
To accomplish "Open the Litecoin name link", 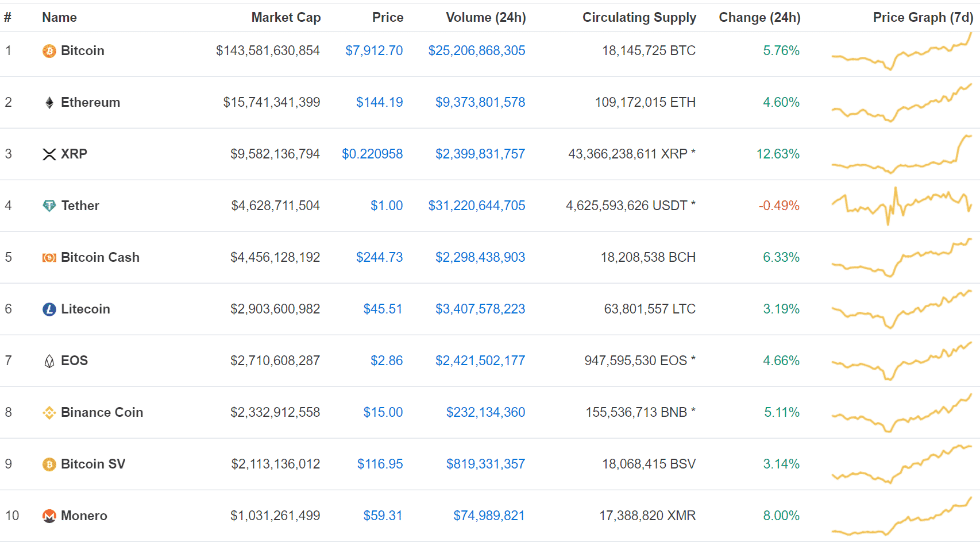I will pos(86,309).
